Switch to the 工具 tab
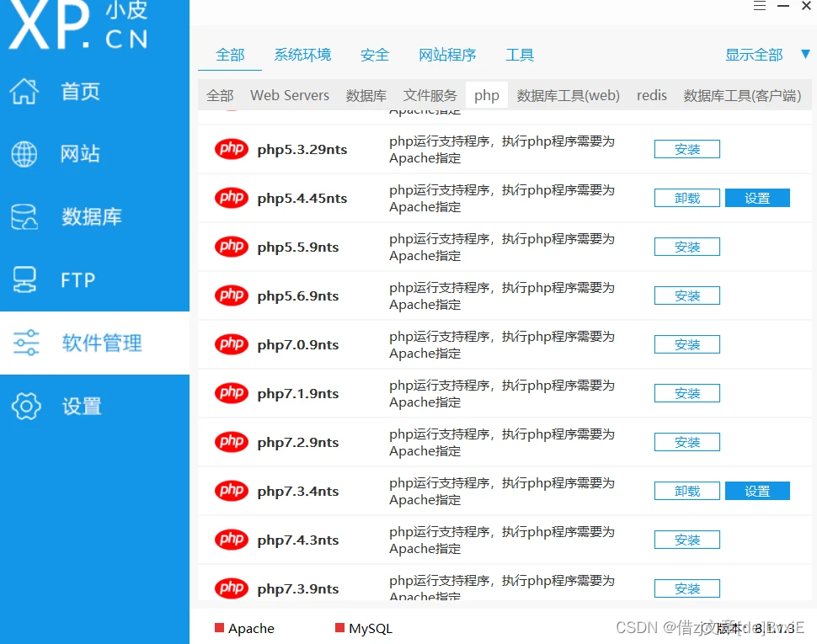This screenshot has height=644, width=817. click(520, 55)
